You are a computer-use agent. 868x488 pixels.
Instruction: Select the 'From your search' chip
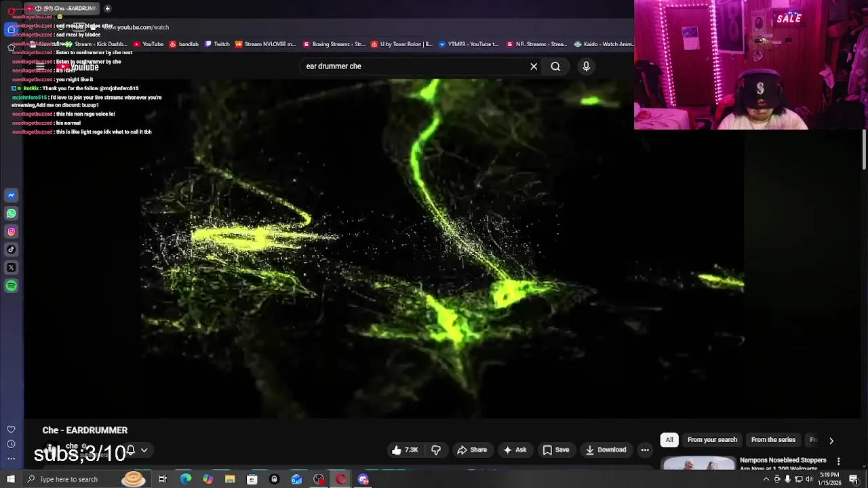click(712, 440)
